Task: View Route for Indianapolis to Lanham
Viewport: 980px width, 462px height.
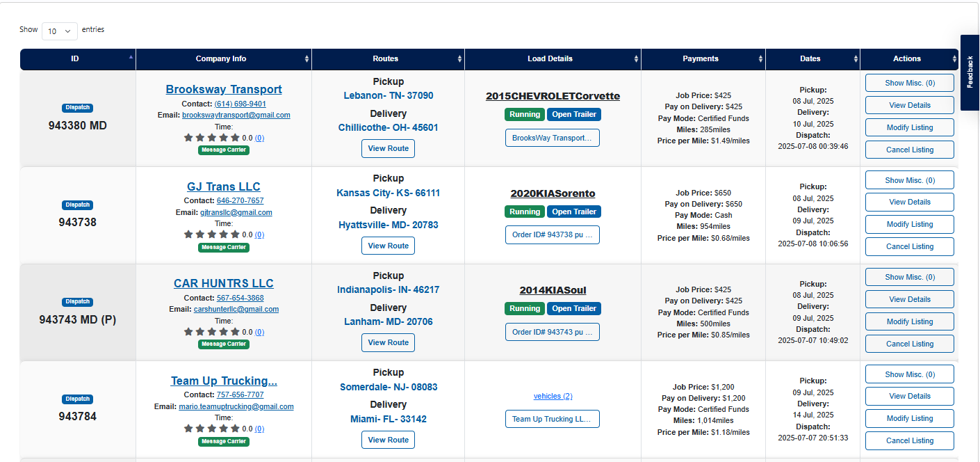Action: coord(389,342)
